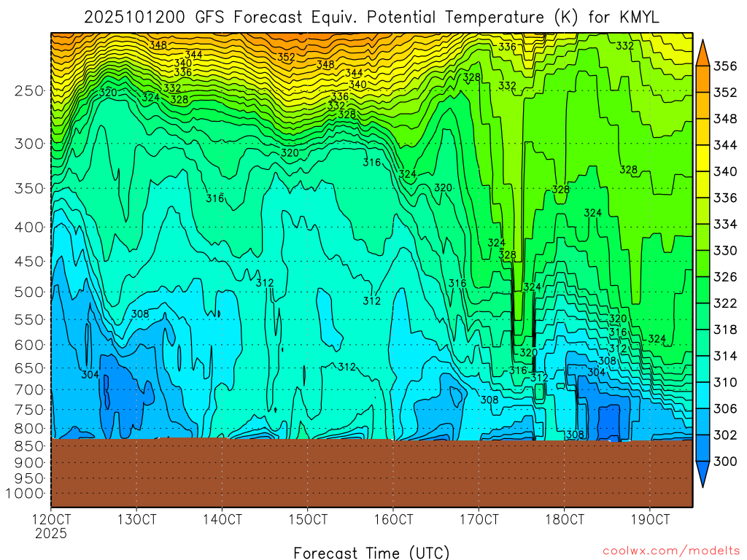Click the 14OCT time axis label
This screenshot has height=560, width=747.
[x=222, y=519]
